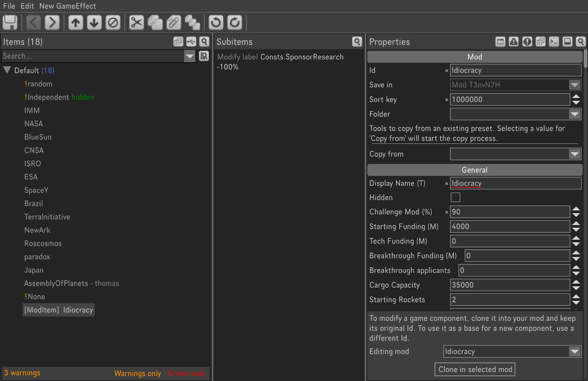
Task: Click the Cut scissors icon
Action: (136, 23)
